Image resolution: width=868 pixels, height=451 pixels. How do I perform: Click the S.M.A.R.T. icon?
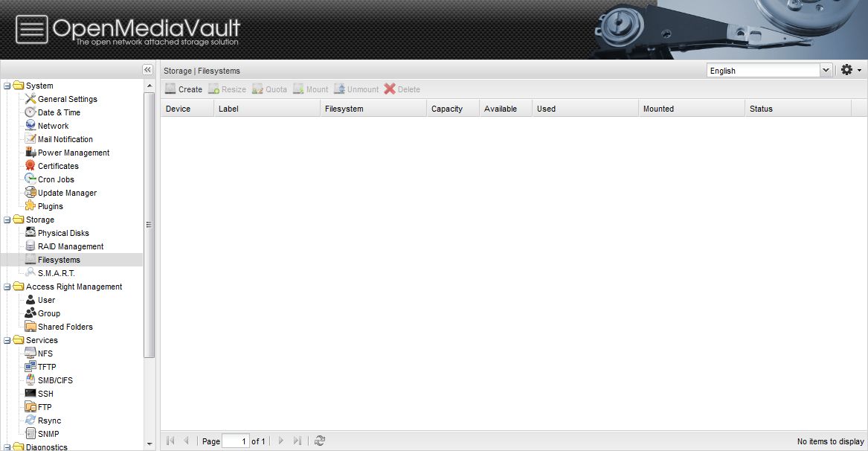(30, 272)
